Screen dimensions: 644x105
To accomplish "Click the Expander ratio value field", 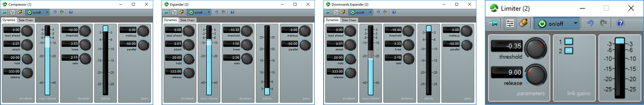I will tap(232, 57).
